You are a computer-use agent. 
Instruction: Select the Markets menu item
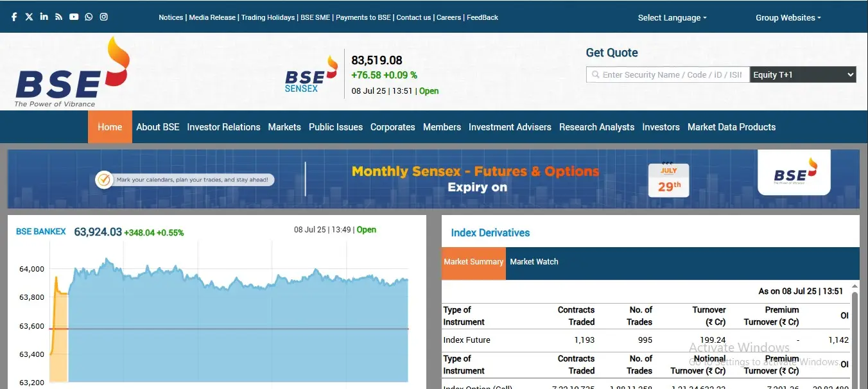tap(284, 126)
